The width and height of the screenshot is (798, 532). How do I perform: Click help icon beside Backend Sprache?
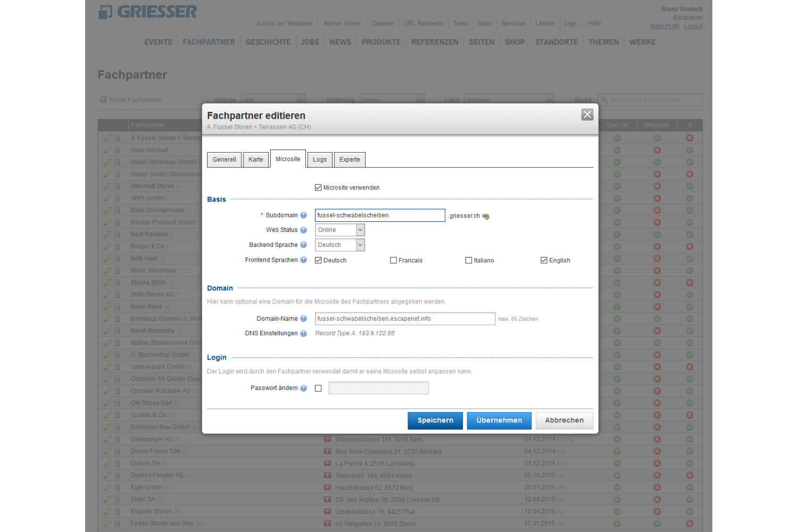click(x=303, y=245)
